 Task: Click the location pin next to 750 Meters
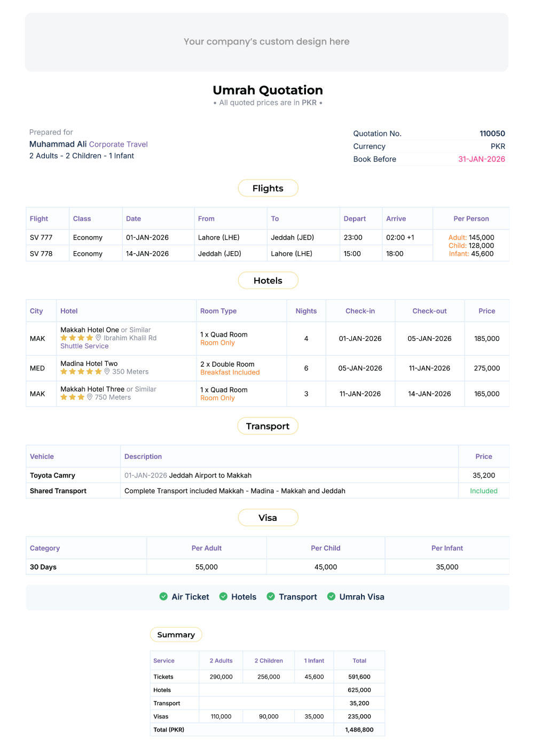(90, 397)
